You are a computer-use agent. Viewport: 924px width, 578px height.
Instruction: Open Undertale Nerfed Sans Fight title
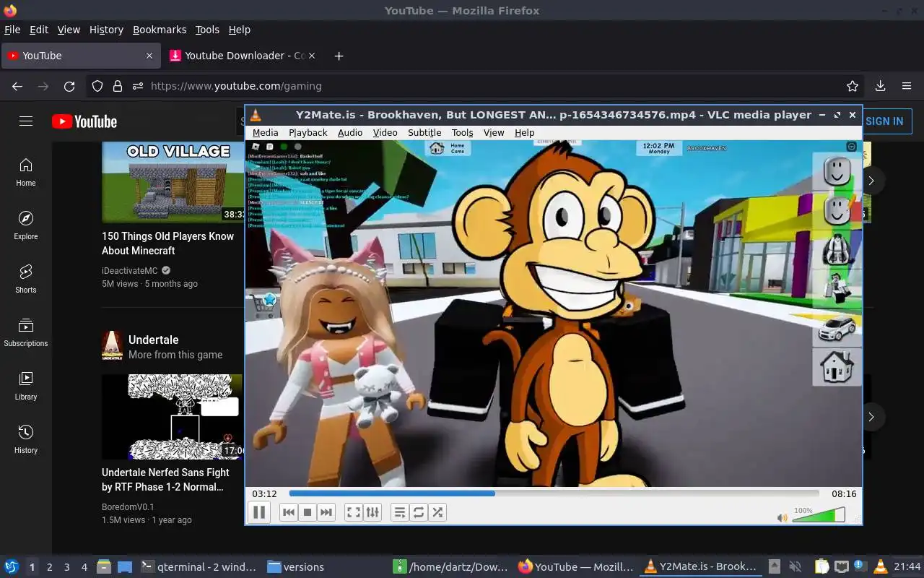(165, 480)
